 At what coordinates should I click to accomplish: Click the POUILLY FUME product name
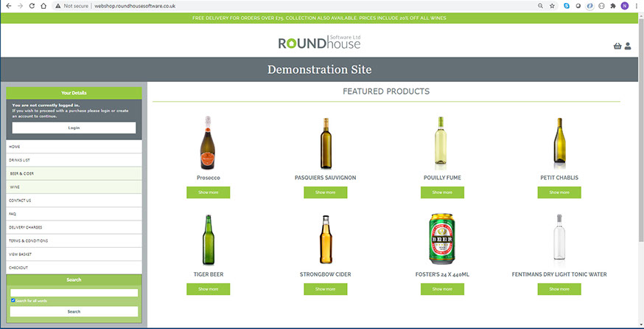coord(442,178)
